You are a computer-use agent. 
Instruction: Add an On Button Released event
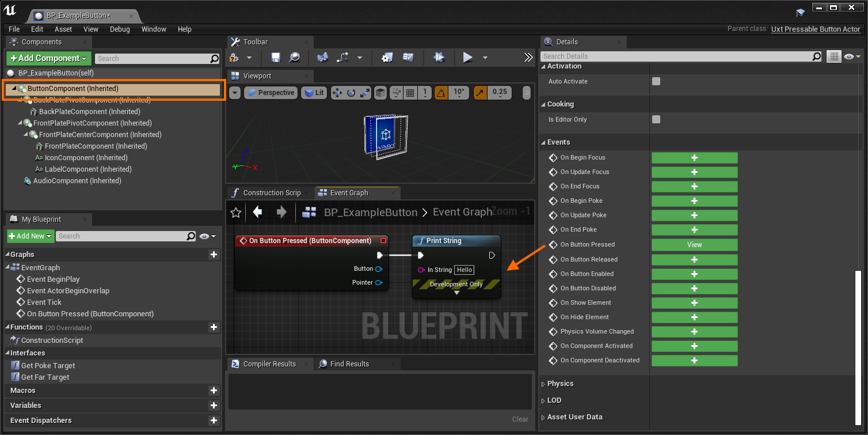(x=694, y=259)
